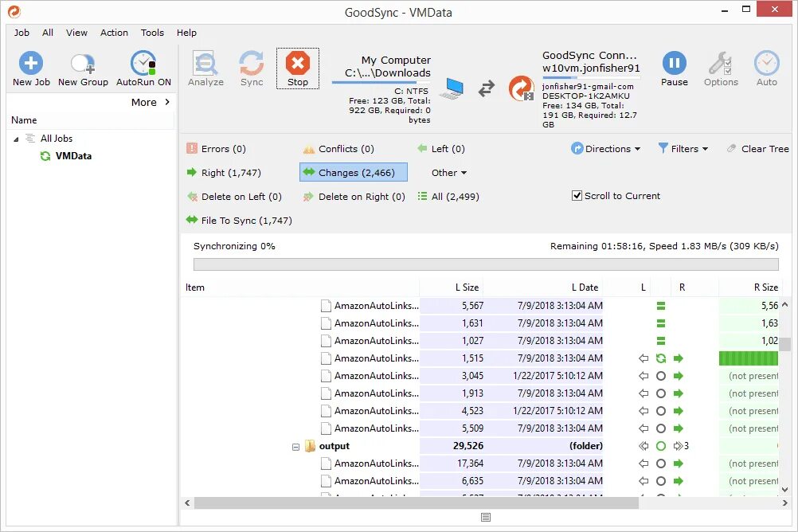Screen dimensions: 798x532
Task: Collapse the output folder node
Action: click(x=295, y=447)
